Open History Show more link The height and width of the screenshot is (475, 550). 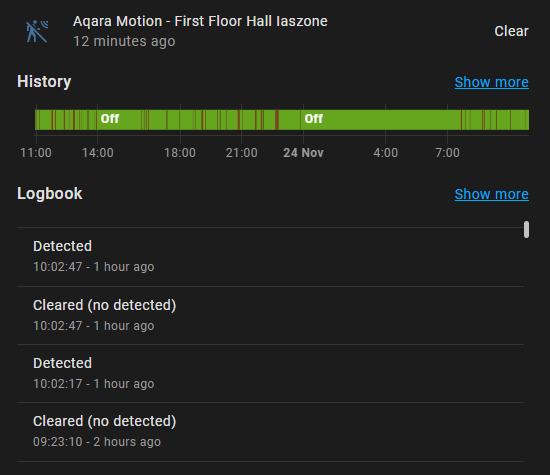click(491, 82)
